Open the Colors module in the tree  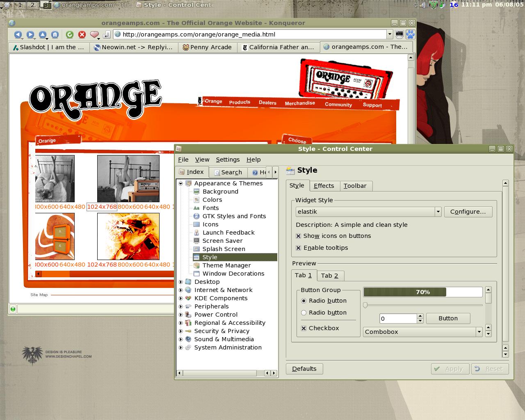click(x=212, y=200)
